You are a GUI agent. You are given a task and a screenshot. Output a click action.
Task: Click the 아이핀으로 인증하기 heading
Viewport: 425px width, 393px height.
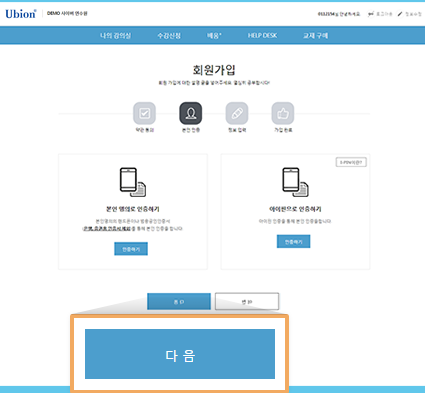[295, 209]
